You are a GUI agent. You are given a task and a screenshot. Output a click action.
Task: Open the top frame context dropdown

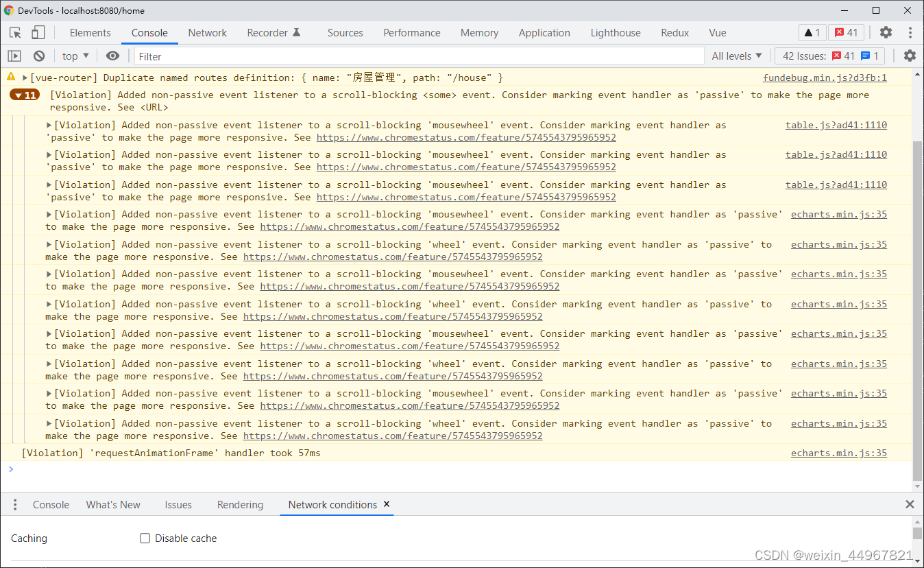tap(75, 56)
